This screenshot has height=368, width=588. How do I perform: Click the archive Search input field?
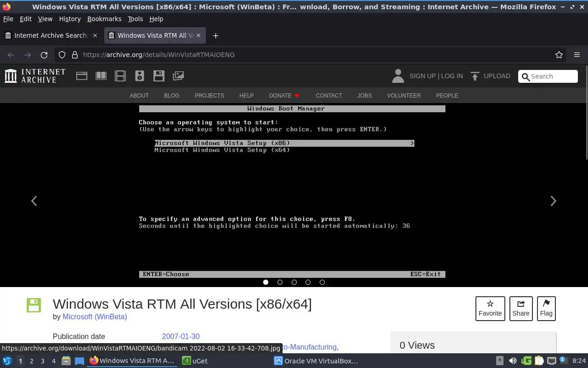[548, 76]
